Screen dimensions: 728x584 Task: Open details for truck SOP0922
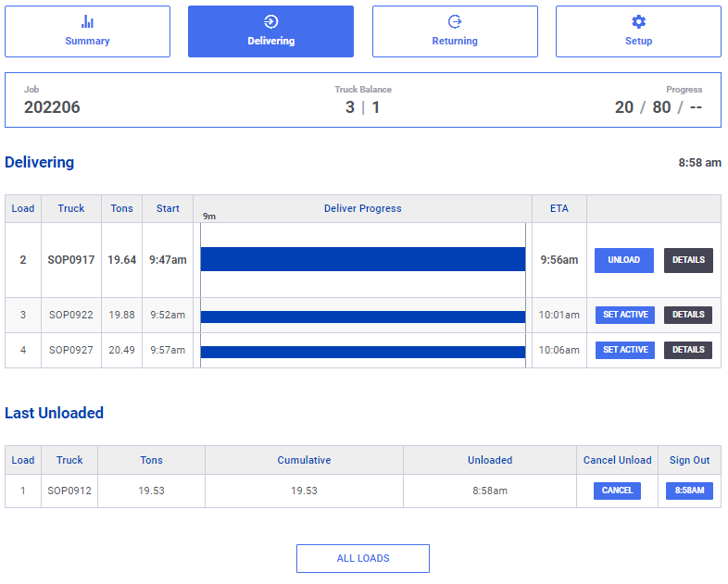(688, 315)
